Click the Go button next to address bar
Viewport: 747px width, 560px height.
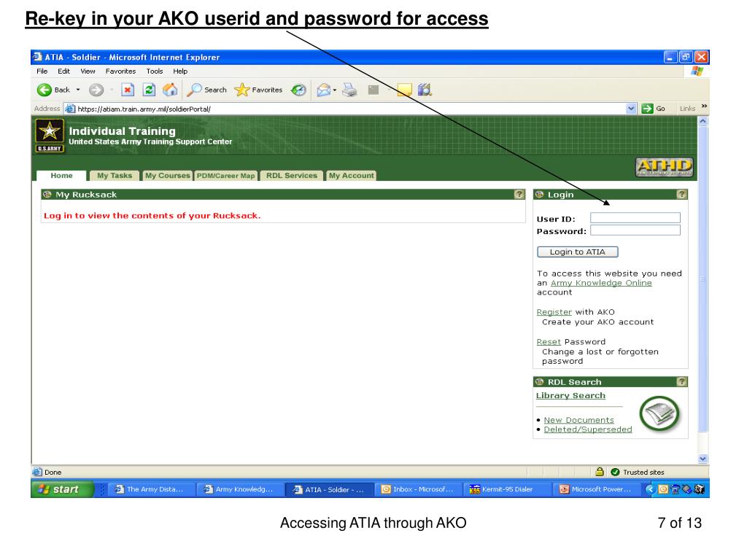coord(654,109)
